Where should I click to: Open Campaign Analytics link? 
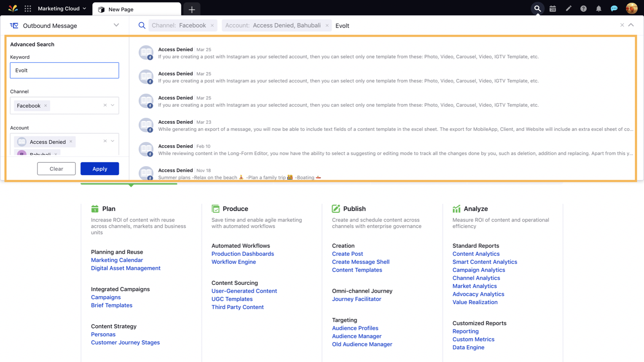click(479, 270)
